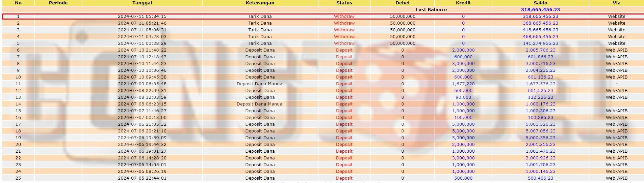Image resolution: width=644 pixels, height=183 pixels.
Task: Click the Tanggal column header
Action: point(142,3)
